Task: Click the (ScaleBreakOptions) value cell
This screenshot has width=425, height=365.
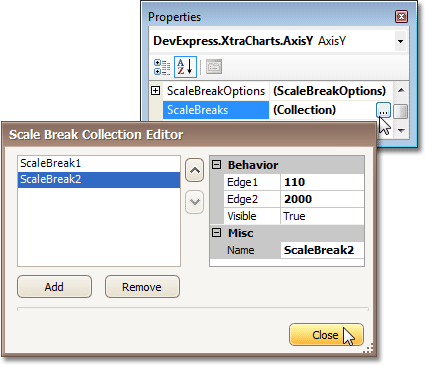Action: click(331, 91)
